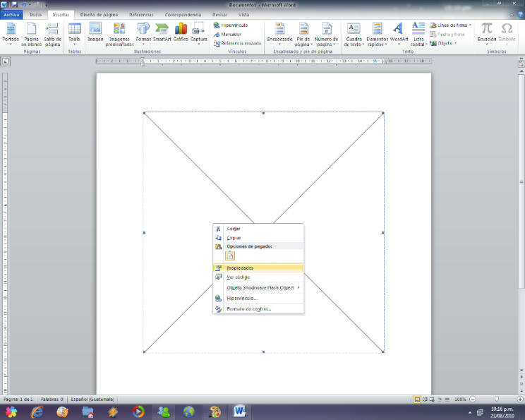The image size is (525, 420).
Task: Switch to the Correspondencia tab
Action: click(x=183, y=15)
